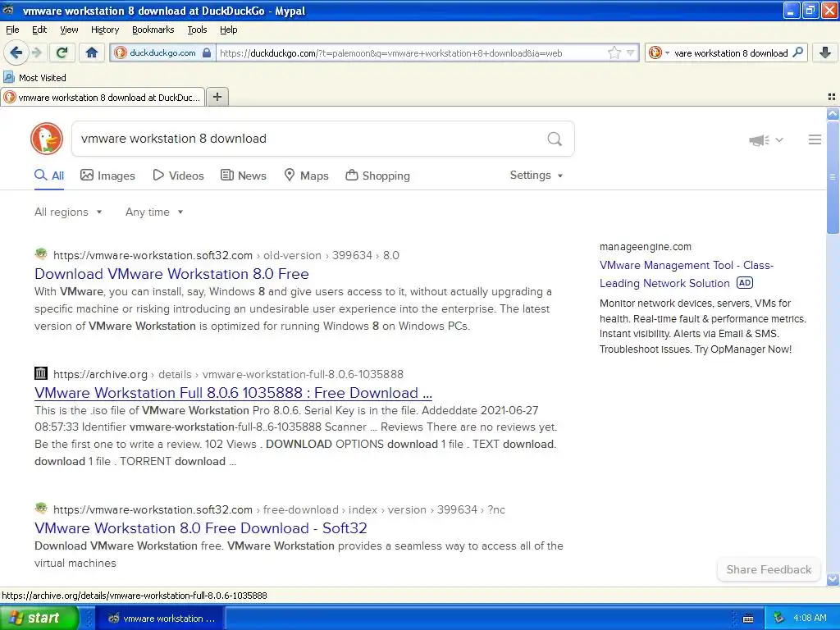The width and height of the screenshot is (840, 630).
Task: Switch to the Videos tab
Action: point(178,176)
